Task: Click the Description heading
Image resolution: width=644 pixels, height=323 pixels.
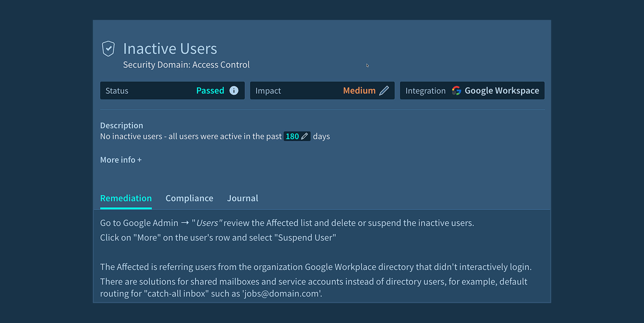Action: [122, 125]
